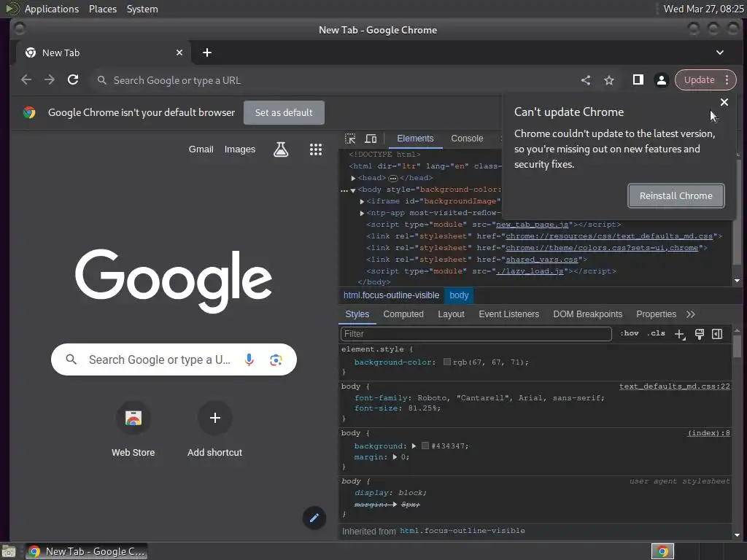Switch to the Console panel tab
The height and width of the screenshot is (560, 747).
point(467,139)
